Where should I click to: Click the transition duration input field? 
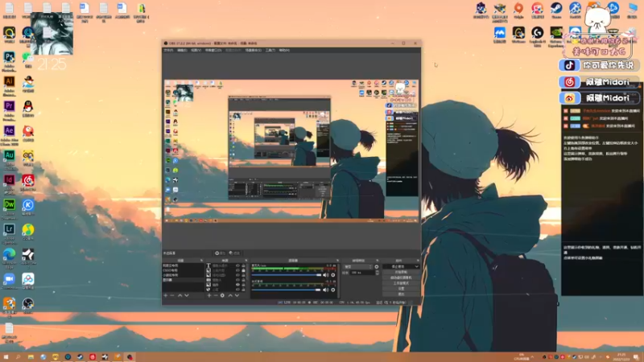[x=362, y=273]
